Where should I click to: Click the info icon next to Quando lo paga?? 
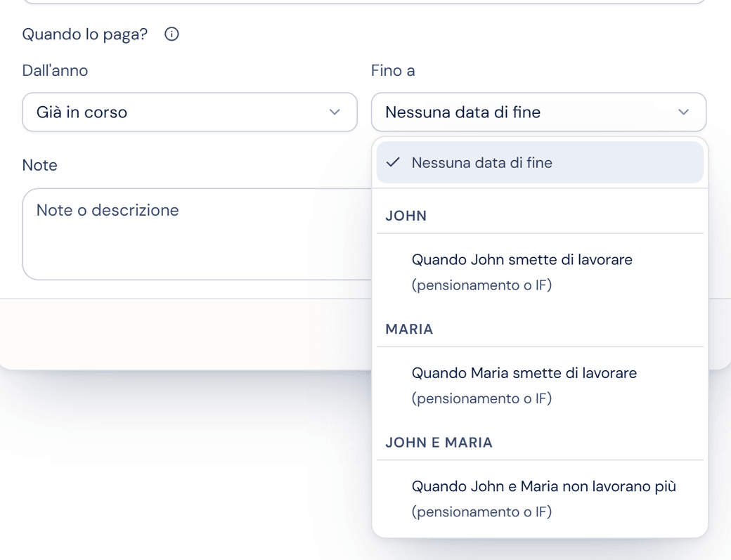(172, 34)
